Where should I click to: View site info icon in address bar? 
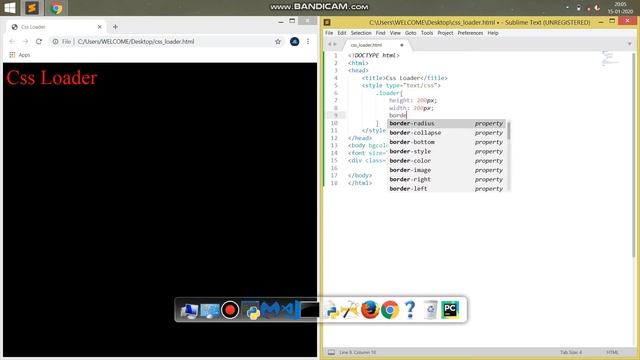(x=56, y=42)
